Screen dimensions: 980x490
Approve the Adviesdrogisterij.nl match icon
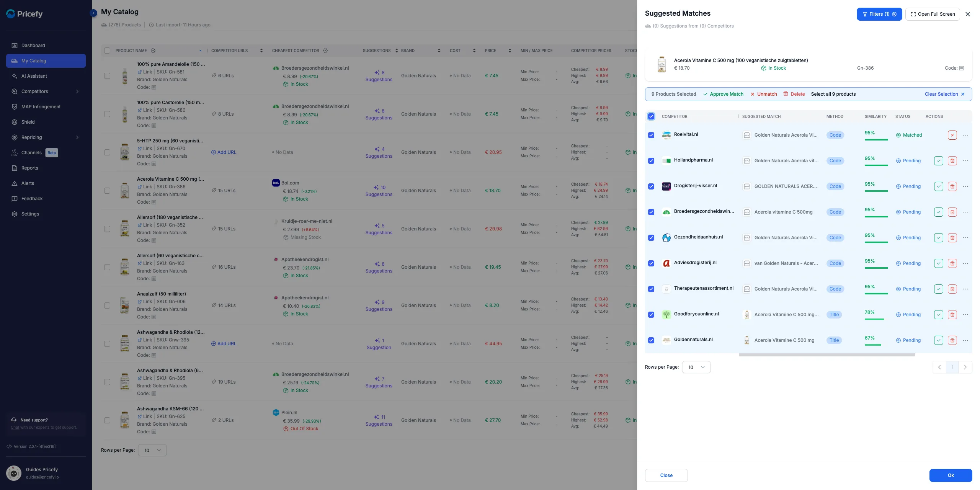pyautogui.click(x=938, y=263)
